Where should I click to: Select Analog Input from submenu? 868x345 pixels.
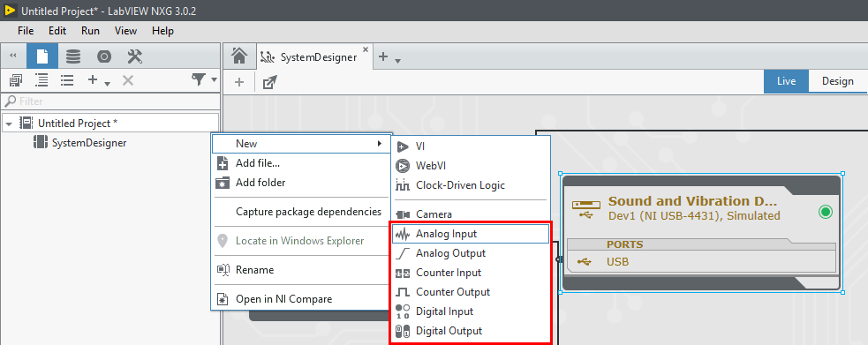tap(471, 234)
